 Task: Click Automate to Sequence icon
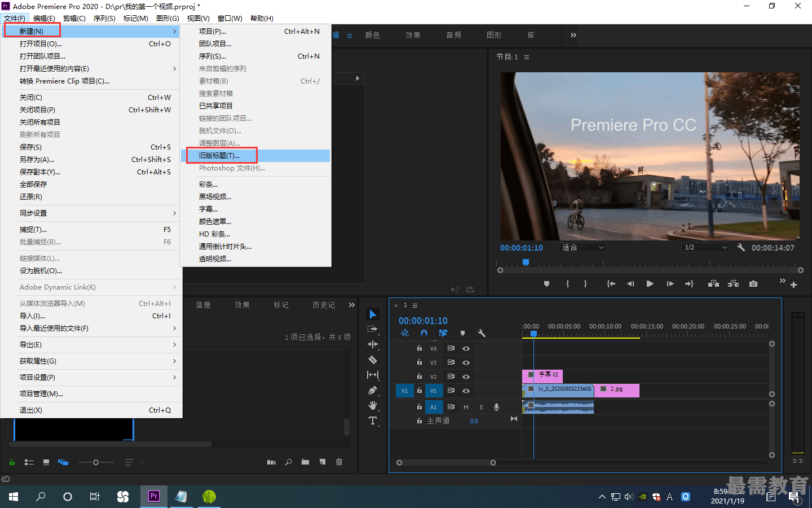[271, 462]
